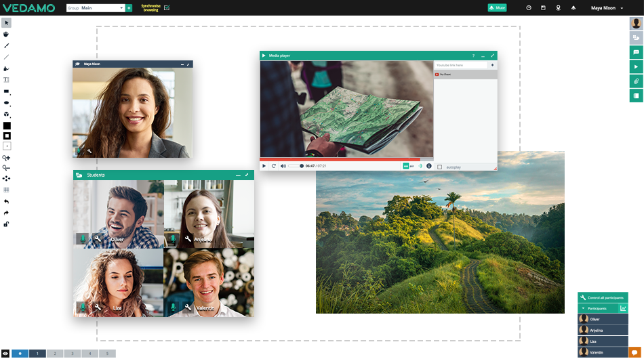644x359 pixels.
Task: Click the green add group plus button
Action: [129, 8]
